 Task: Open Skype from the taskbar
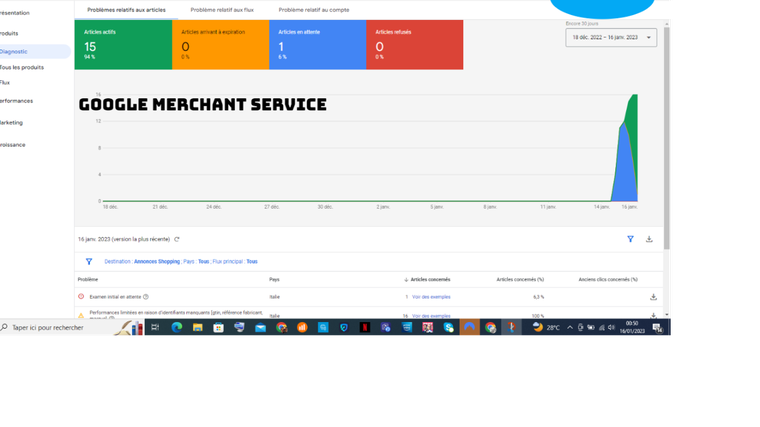(448, 327)
